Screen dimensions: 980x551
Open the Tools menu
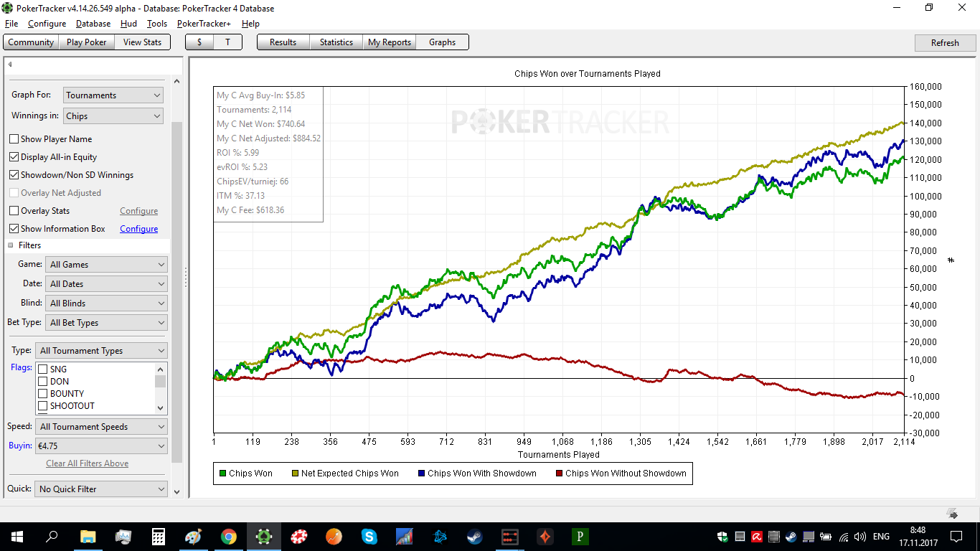point(157,24)
